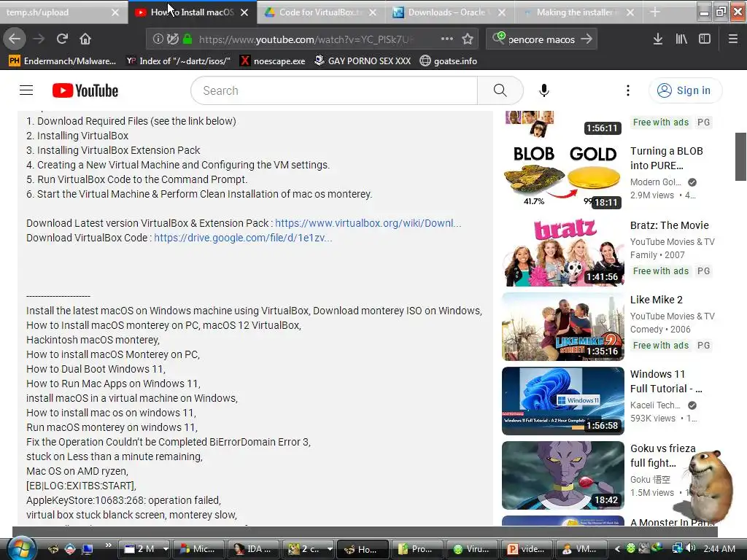Show site information icon in address bar
Screen dimensions: 747x560
point(158,39)
